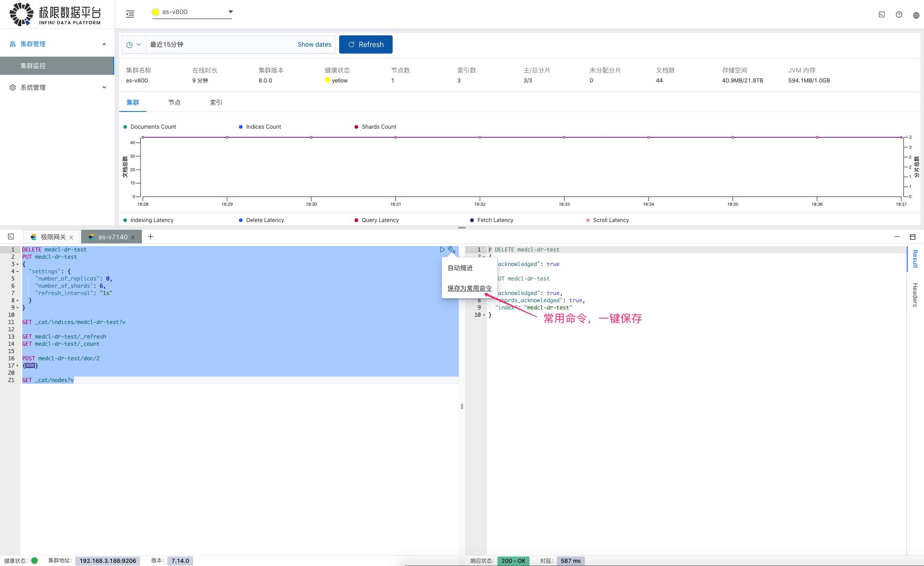Viewport: 924px width, 566px height.
Task: Open the Headers side tab
Action: pos(915,295)
